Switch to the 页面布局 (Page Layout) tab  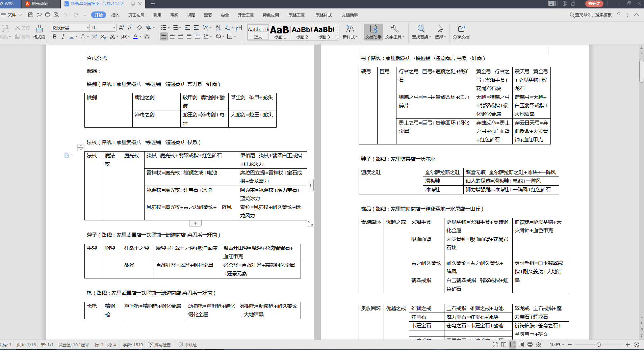pos(136,15)
